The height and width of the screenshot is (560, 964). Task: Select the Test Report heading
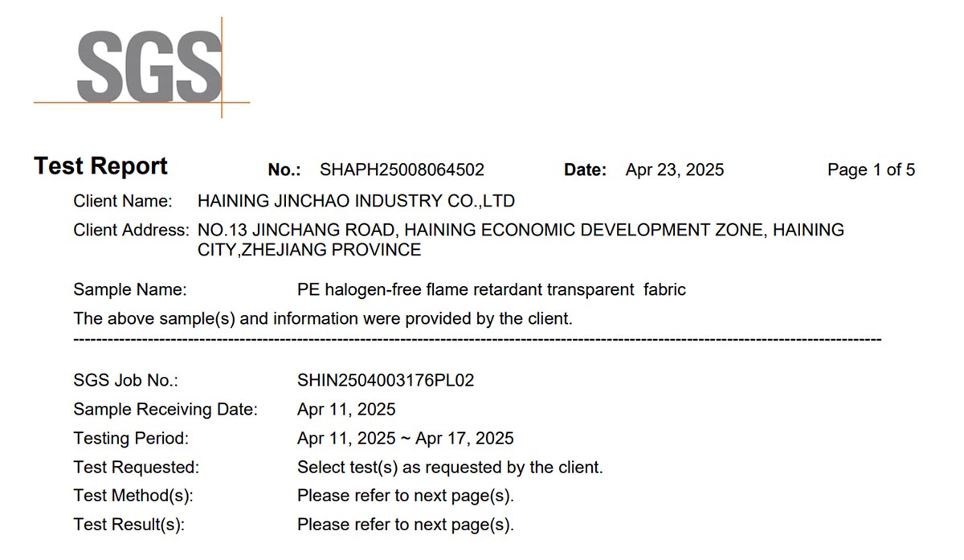click(x=100, y=166)
